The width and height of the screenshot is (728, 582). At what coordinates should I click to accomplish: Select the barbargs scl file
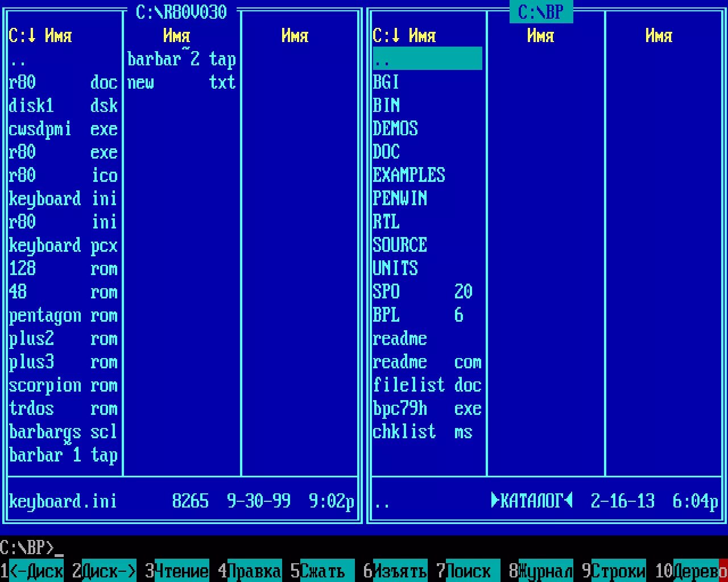64,432
